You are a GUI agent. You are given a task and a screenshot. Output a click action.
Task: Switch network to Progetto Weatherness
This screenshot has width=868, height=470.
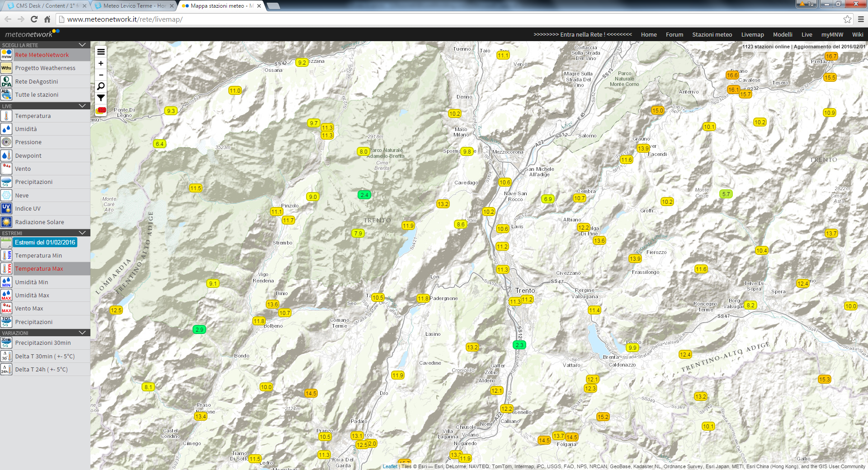point(45,68)
